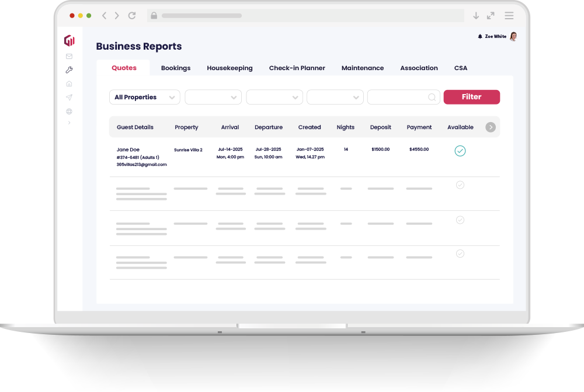Open the Zoe White profile avatar

tap(513, 36)
